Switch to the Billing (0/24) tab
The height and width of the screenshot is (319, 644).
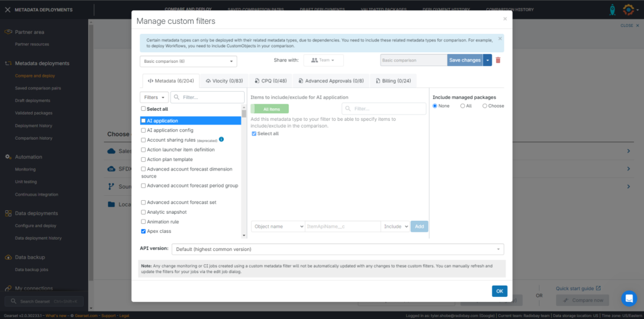(393, 81)
